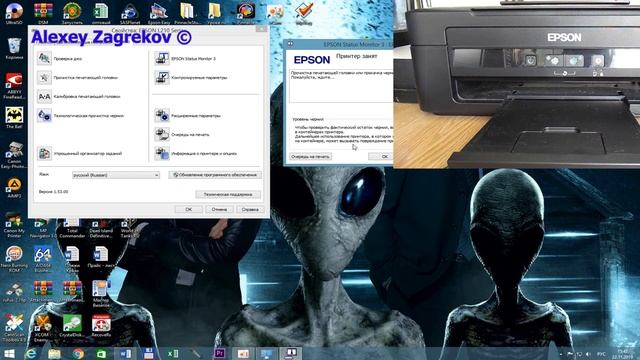Expand the language dropdown (русский)

(x=116, y=175)
